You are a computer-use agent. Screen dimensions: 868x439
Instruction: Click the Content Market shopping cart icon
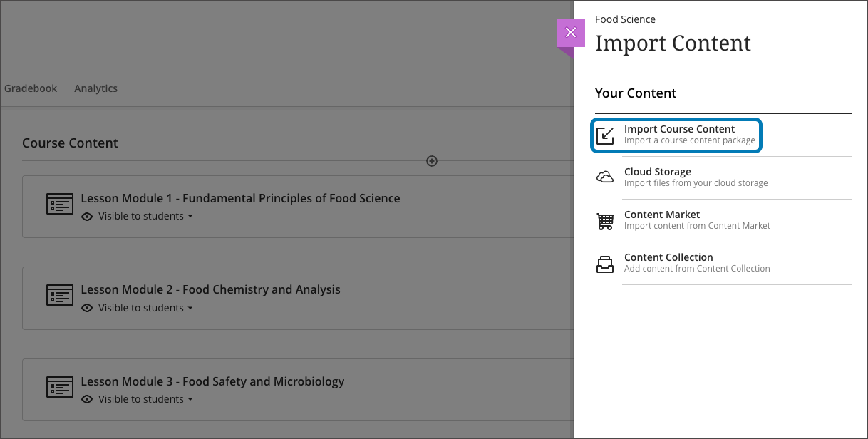click(605, 221)
